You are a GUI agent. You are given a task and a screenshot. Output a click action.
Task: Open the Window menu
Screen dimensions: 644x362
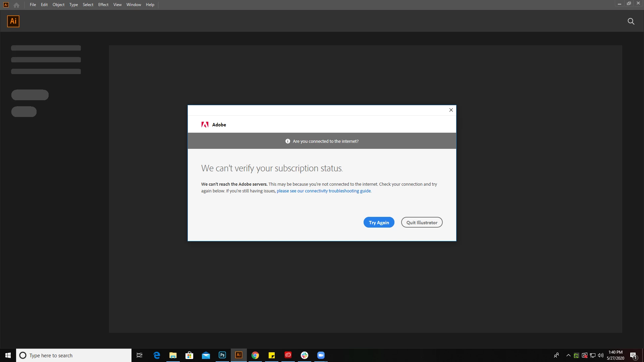point(133,5)
